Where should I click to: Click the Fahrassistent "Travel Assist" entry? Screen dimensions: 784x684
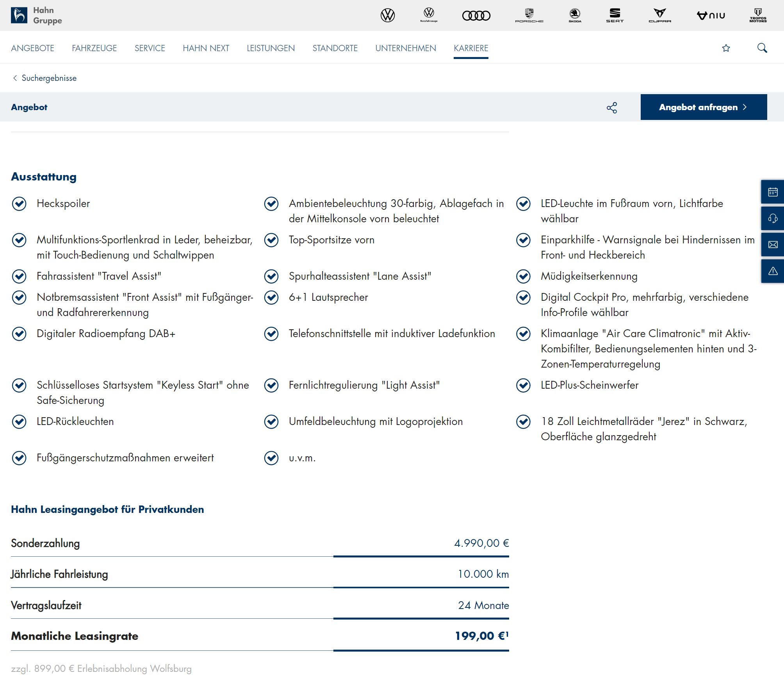[99, 276]
